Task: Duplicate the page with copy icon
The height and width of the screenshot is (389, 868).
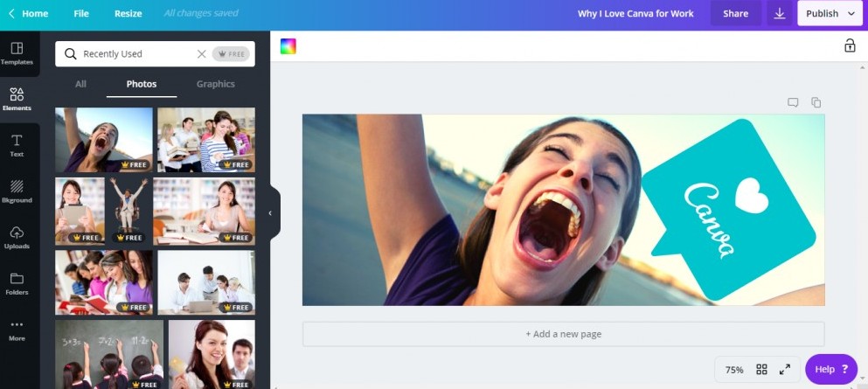Action: (x=816, y=102)
